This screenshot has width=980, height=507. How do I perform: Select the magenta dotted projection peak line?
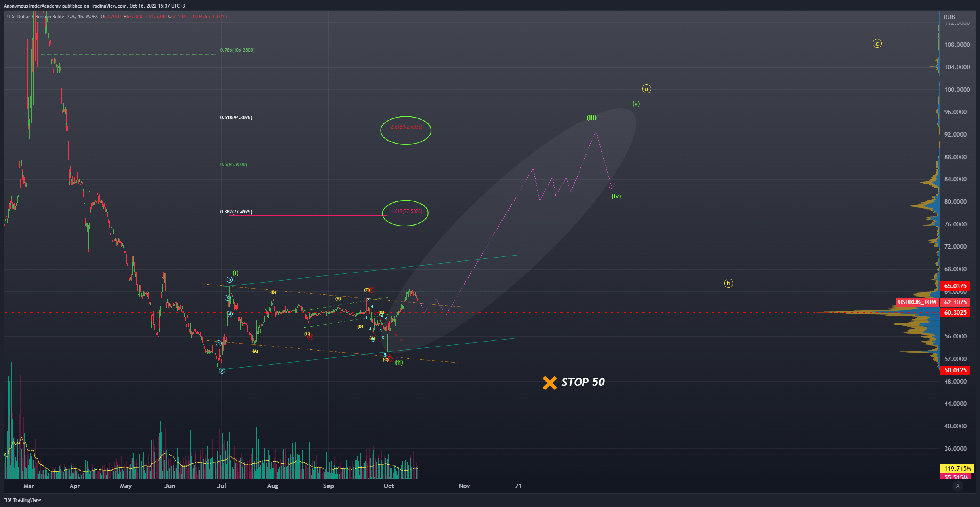coord(595,132)
